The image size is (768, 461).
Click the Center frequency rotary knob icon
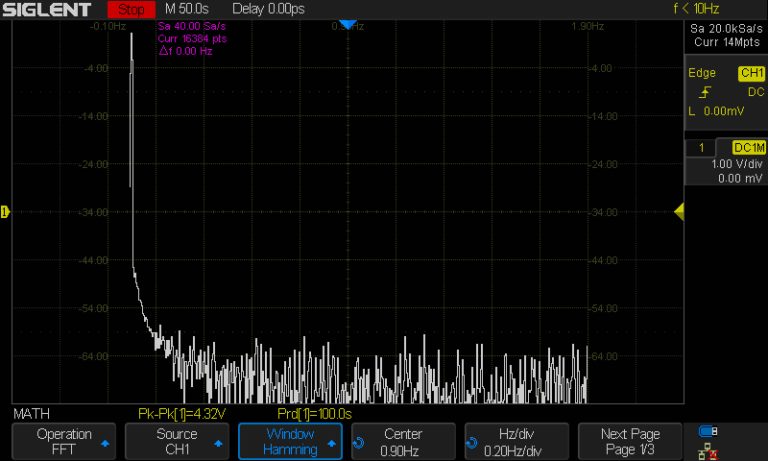[x=359, y=442]
